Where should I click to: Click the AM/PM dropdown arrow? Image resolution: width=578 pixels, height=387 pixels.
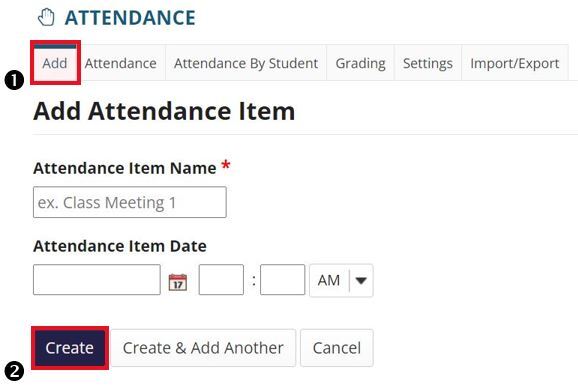click(x=361, y=280)
